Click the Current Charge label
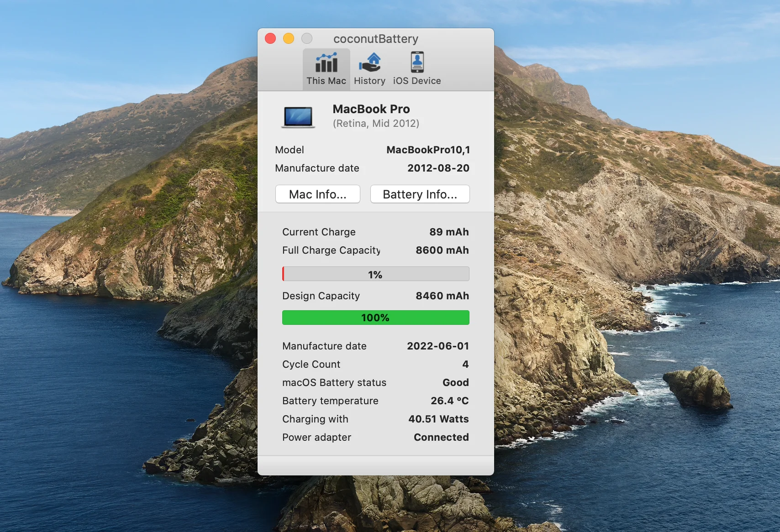 tap(319, 232)
